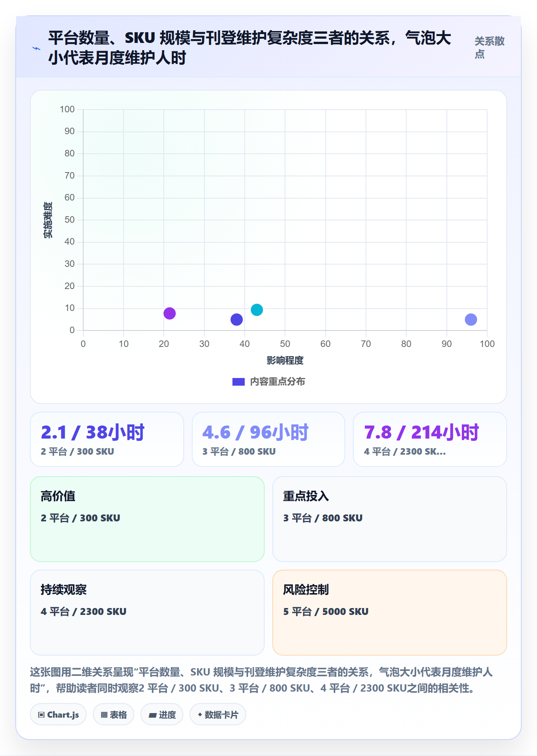Open the 7.8 / 214小时 stat card
The width and height of the screenshot is (537, 756).
tap(430, 439)
